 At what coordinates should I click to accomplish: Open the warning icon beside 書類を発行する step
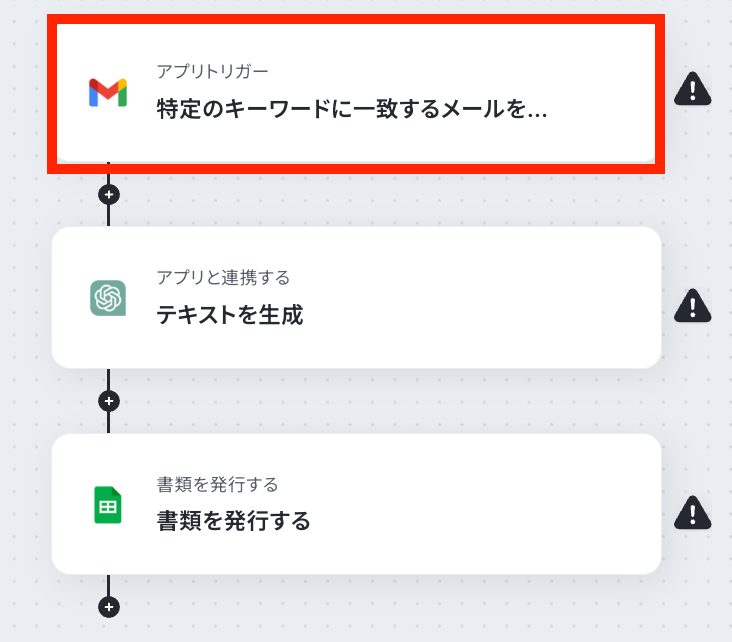(x=692, y=513)
